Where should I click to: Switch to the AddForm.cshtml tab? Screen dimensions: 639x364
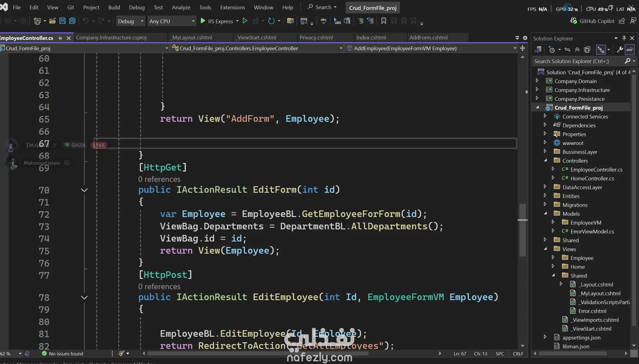click(x=428, y=38)
